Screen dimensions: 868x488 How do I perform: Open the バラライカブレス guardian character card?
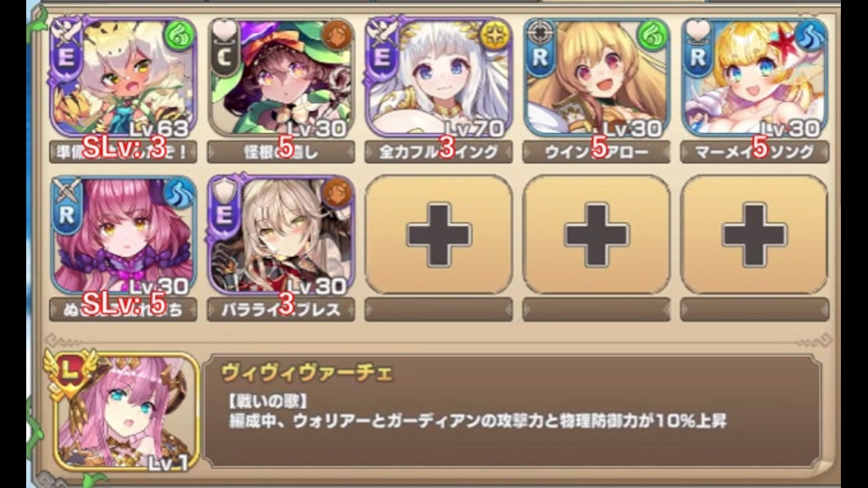[281, 236]
